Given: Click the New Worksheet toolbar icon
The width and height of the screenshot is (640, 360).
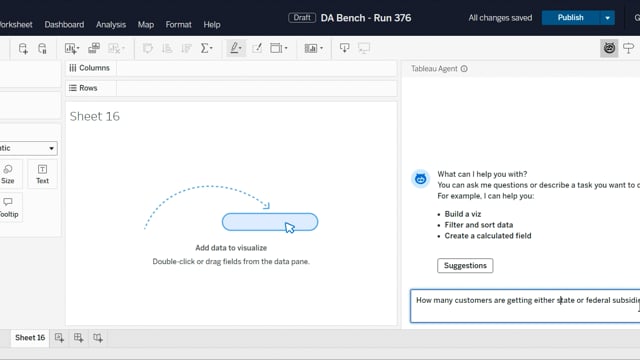Looking at the screenshot, I should 70,49.
